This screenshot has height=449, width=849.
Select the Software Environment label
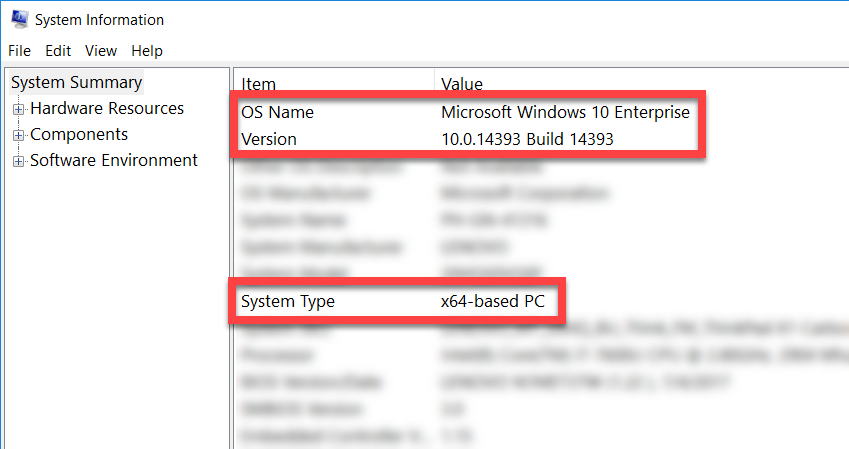click(114, 160)
